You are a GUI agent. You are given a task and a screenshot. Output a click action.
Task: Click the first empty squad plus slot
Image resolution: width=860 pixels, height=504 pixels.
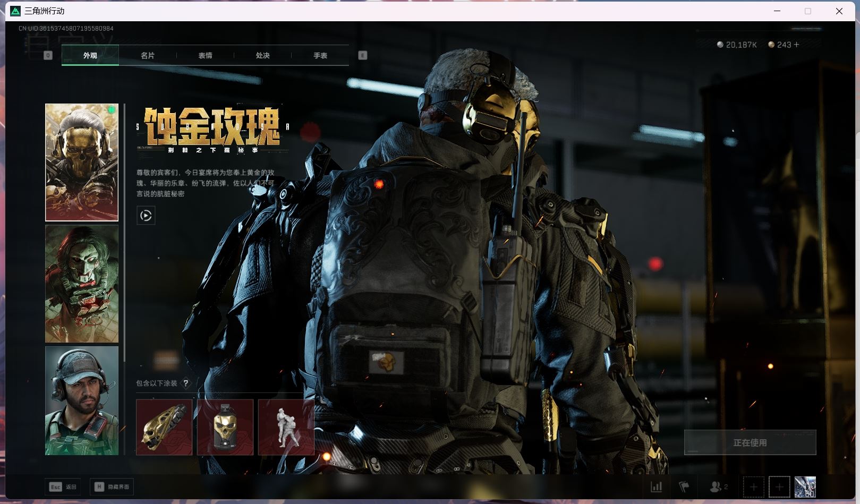(753, 487)
